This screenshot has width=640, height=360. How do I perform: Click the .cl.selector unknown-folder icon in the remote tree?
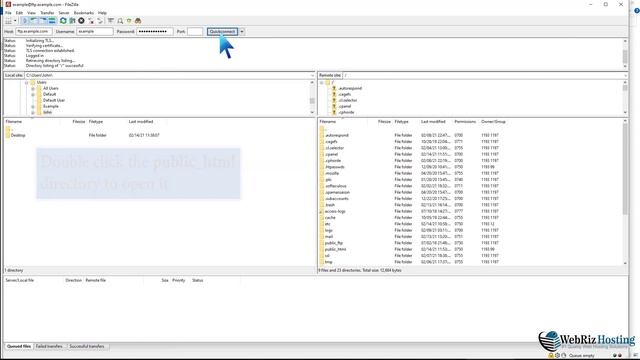(x=334, y=100)
